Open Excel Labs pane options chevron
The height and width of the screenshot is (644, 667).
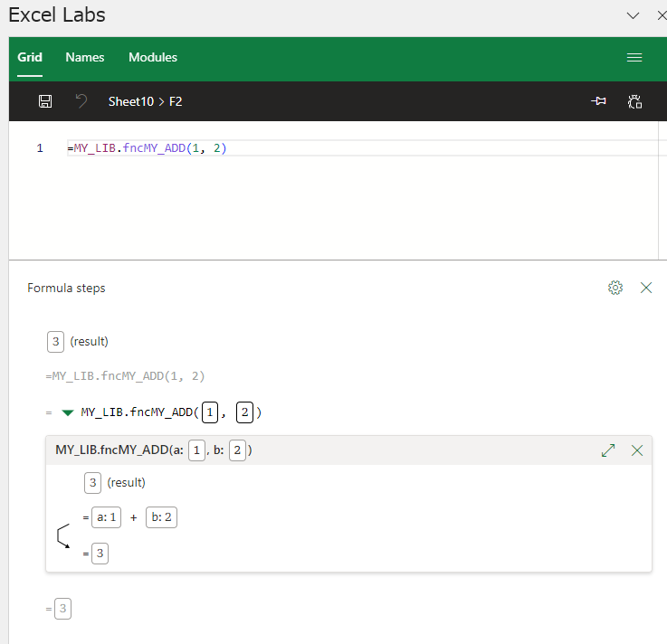coord(633,16)
